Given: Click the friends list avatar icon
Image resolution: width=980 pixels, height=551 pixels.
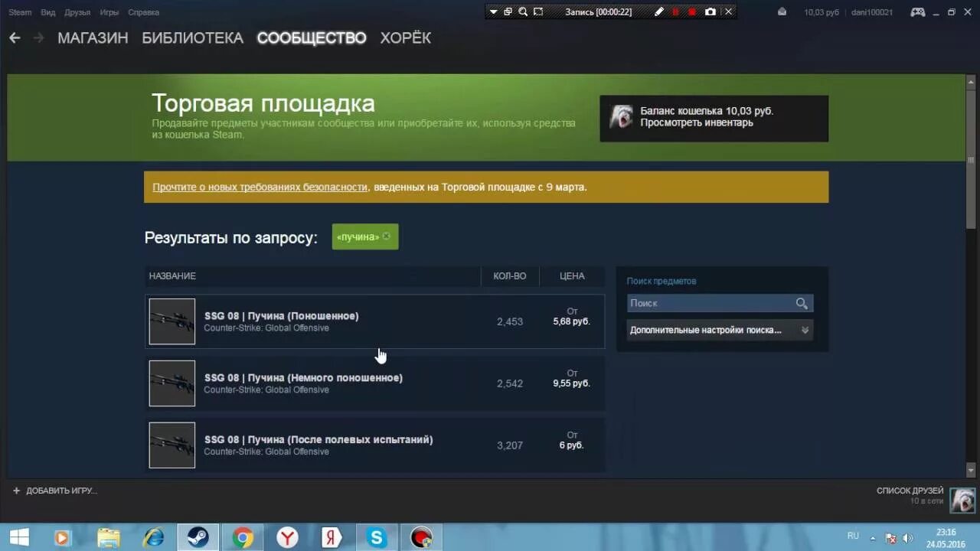Looking at the screenshot, I should coord(962,500).
